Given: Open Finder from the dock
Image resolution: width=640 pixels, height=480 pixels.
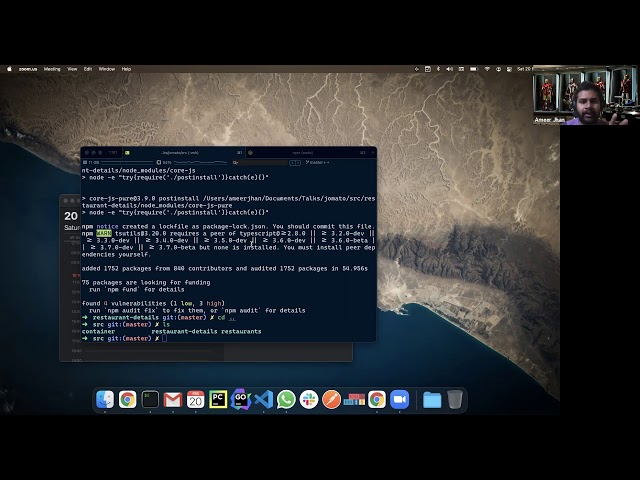Looking at the screenshot, I should 105,399.
